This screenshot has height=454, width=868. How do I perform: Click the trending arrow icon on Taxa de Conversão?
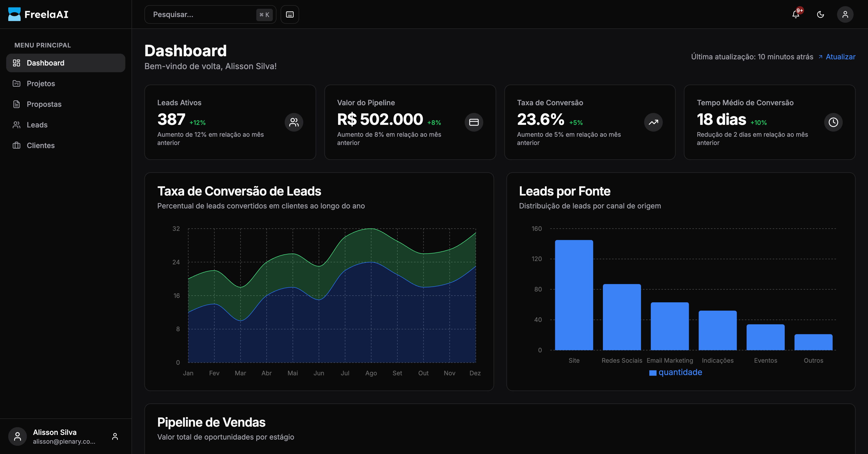(653, 122)
